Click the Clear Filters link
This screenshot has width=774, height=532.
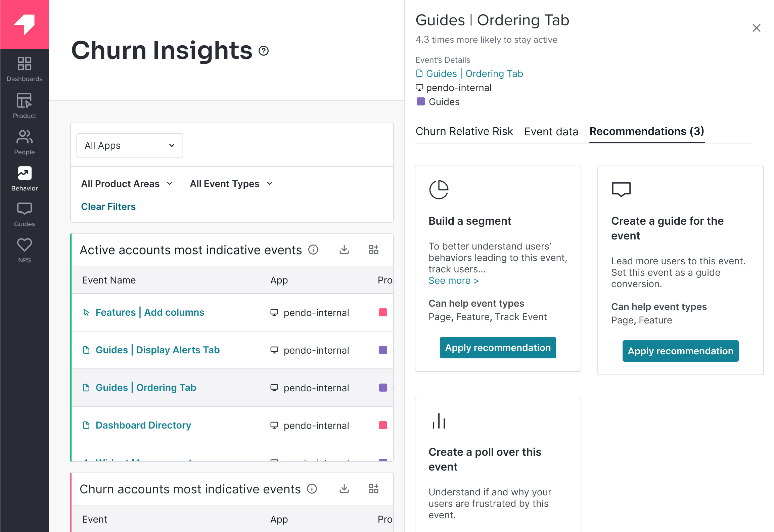point(108,207)
